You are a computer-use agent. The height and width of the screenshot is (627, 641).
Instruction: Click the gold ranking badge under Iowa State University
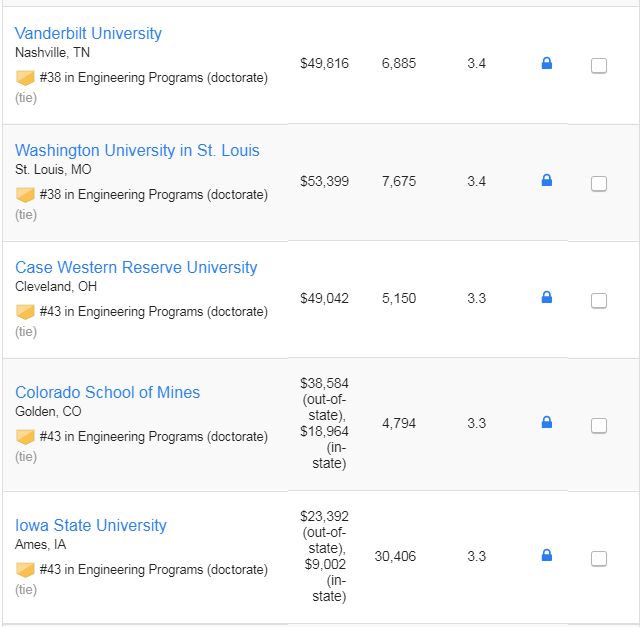click(25, 570)
